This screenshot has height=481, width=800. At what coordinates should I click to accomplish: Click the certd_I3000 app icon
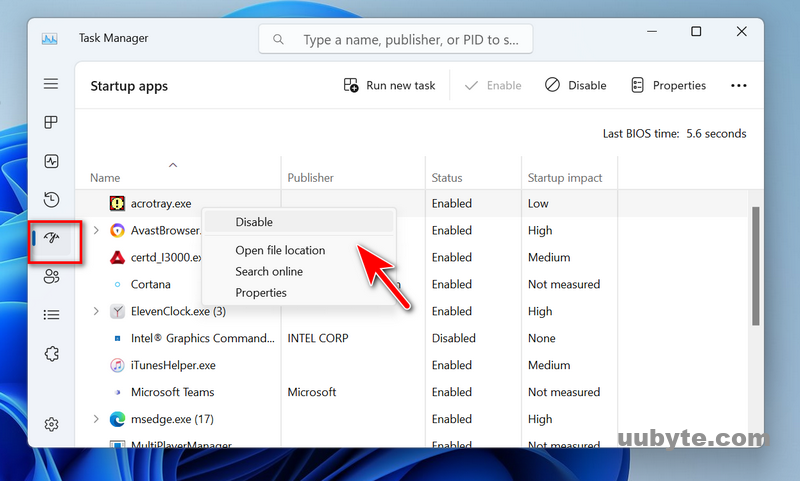pyautogui.click(x=117, y=257)
